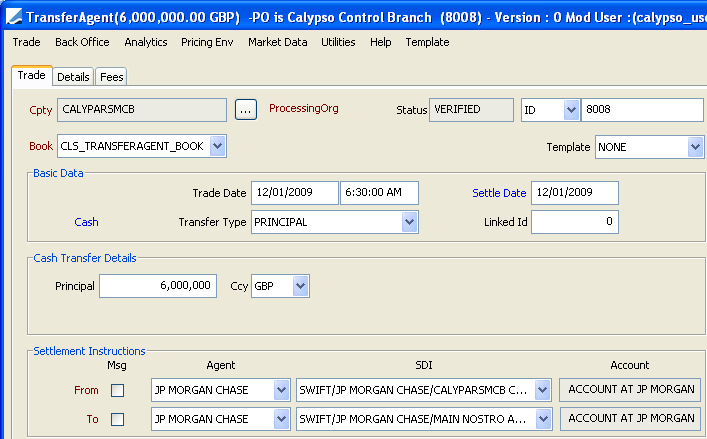Click the ProcessingOrg label
This screenshot has width=707, height=439.
303,109
